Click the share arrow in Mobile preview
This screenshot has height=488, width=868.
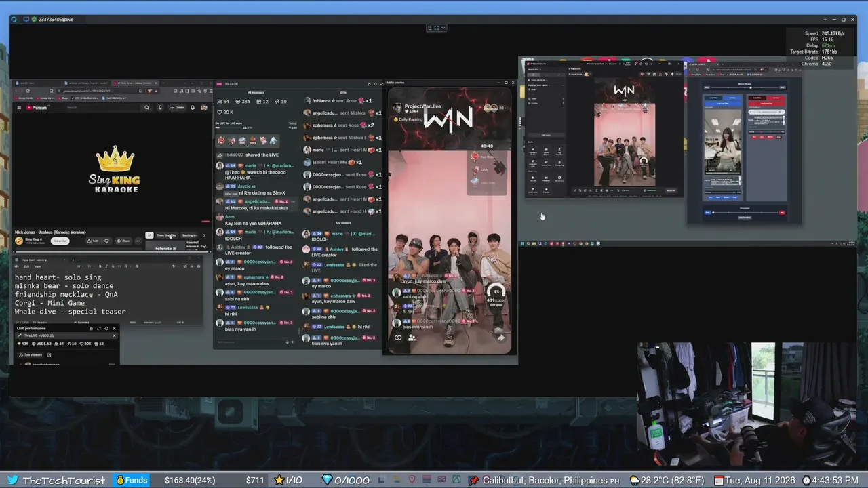[501, 338]
